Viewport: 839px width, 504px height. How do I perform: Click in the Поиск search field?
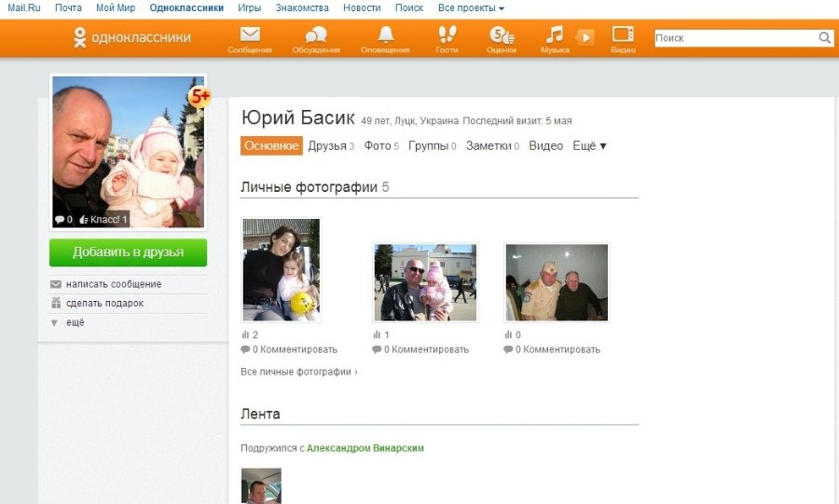[x=734, y=38]
